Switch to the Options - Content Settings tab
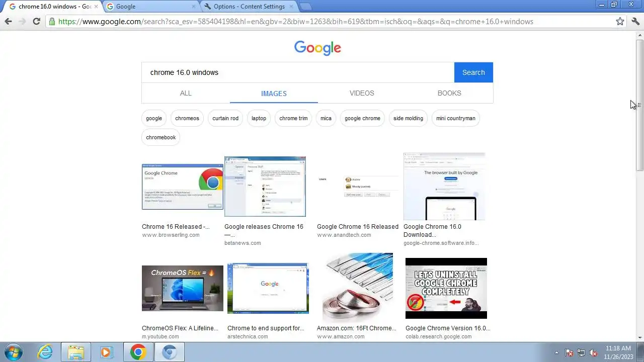The width and height of the screenshot is (644, 362). point(248,7)
